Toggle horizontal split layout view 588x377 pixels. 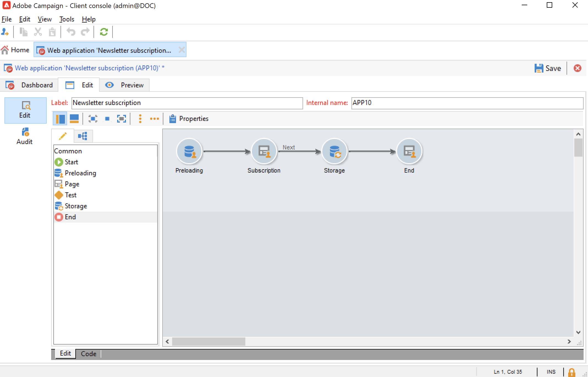(x=74, y=119)
